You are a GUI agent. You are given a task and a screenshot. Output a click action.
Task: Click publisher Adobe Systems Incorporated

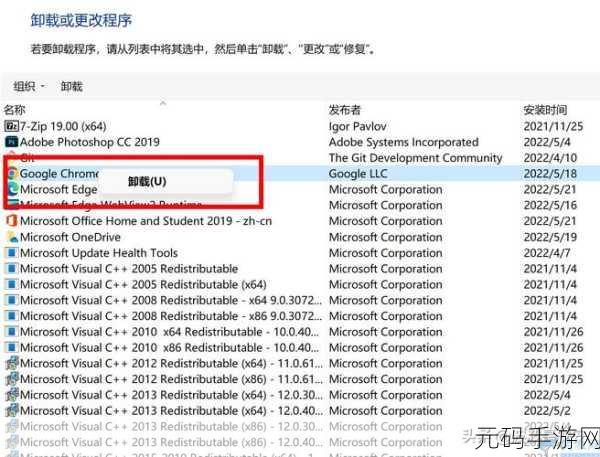[404, 142]
